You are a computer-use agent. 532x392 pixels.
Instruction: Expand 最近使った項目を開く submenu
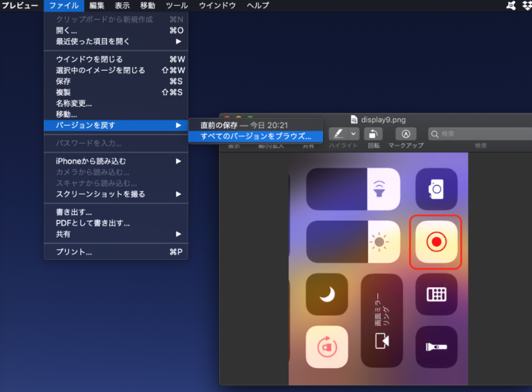click(x=116, y=41)
